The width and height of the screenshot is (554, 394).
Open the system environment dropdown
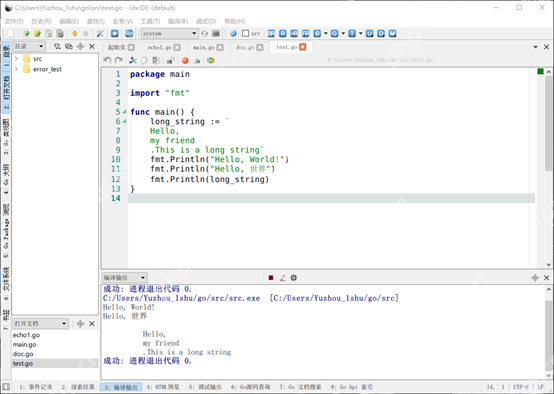pos(170,34)
